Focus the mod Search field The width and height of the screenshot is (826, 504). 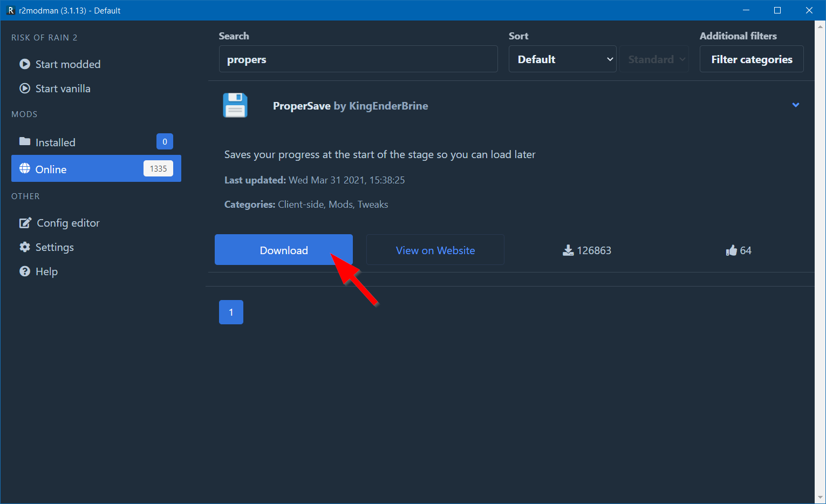point(358,59)
